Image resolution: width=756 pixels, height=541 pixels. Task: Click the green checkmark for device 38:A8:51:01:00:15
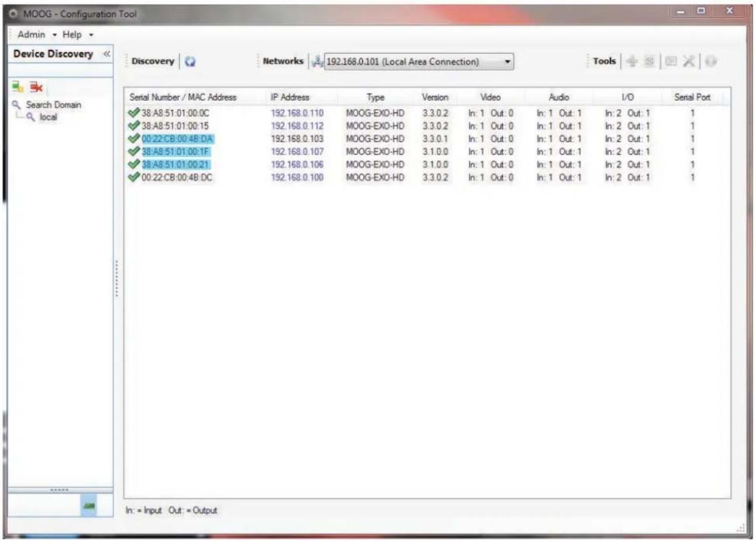135,126
